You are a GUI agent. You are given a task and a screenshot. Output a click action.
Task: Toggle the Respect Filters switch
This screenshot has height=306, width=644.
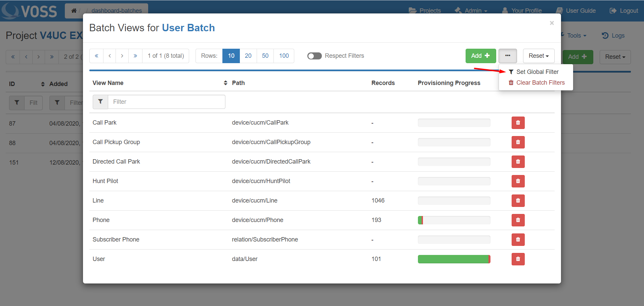[314, 56]
